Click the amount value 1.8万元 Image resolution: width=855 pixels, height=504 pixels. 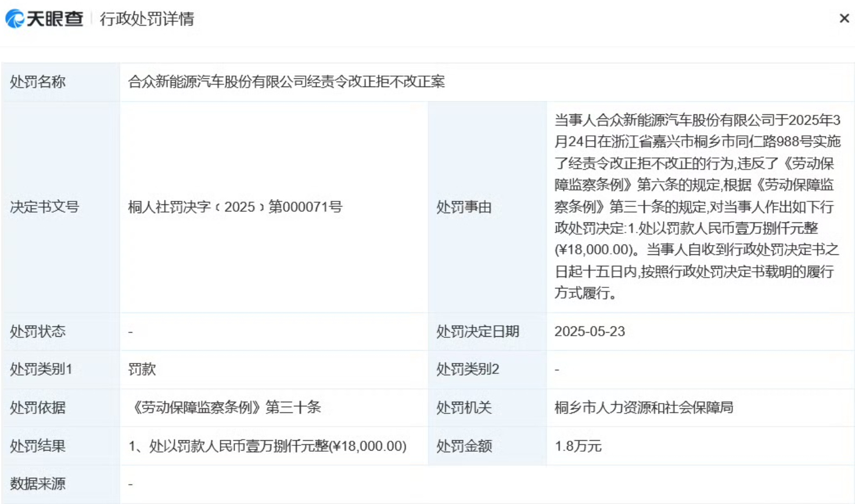[x=578, y=446]
